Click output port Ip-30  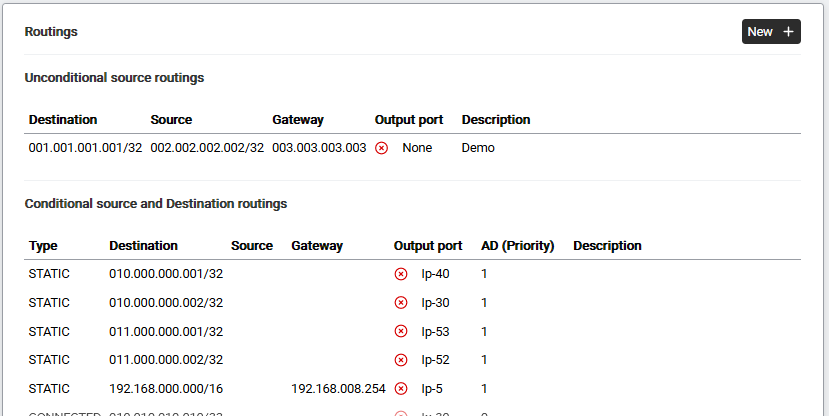point(435,303)
